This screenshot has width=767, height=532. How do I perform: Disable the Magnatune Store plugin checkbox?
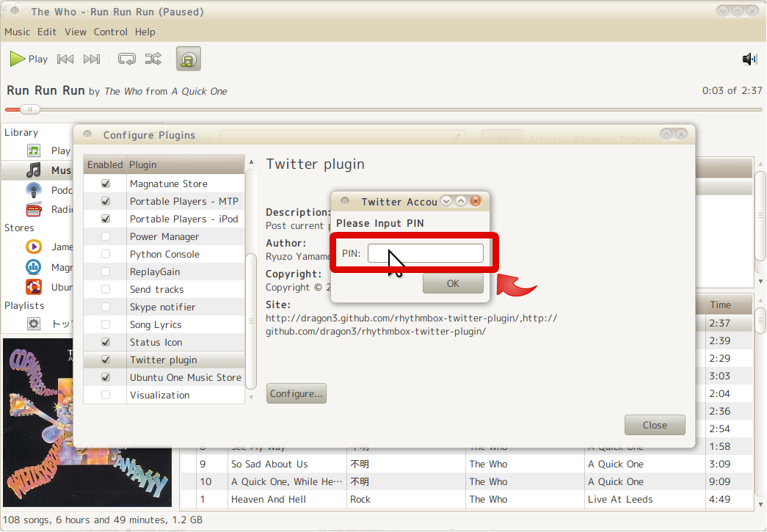[106, 184]
